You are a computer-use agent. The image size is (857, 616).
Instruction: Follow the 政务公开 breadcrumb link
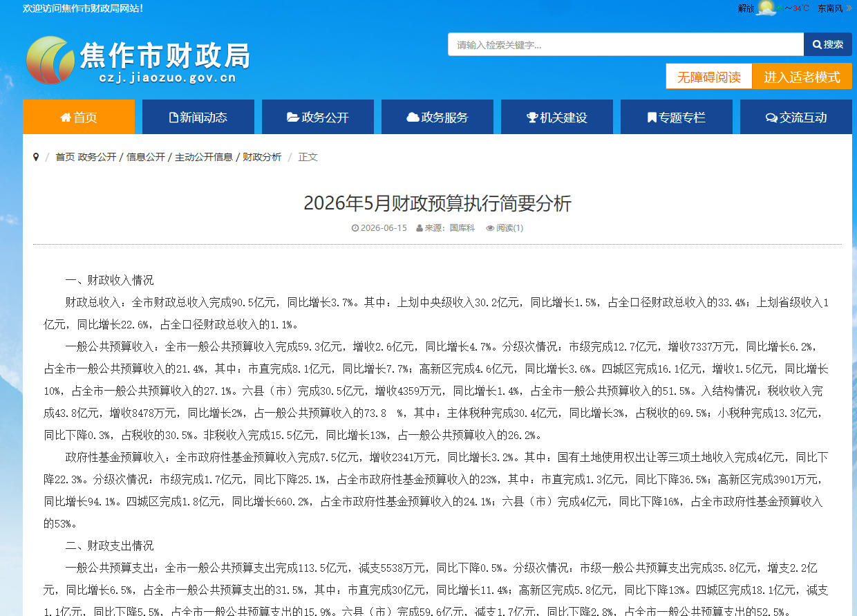pos(97,157)
